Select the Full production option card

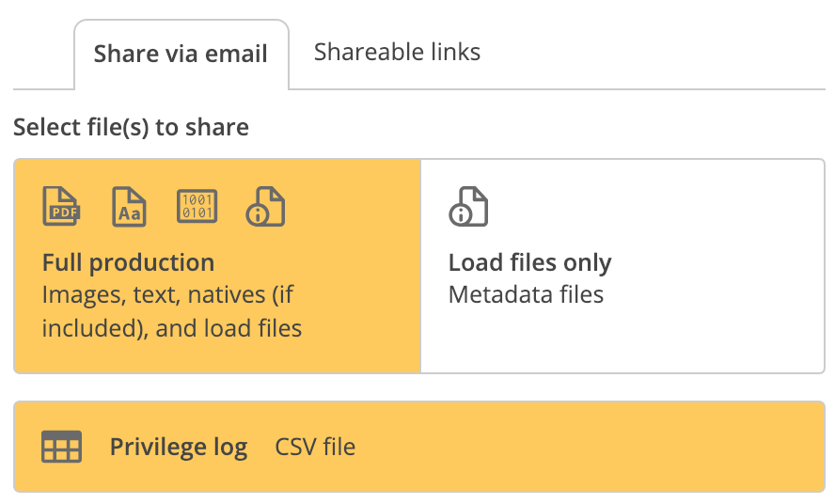pos(217,266)
